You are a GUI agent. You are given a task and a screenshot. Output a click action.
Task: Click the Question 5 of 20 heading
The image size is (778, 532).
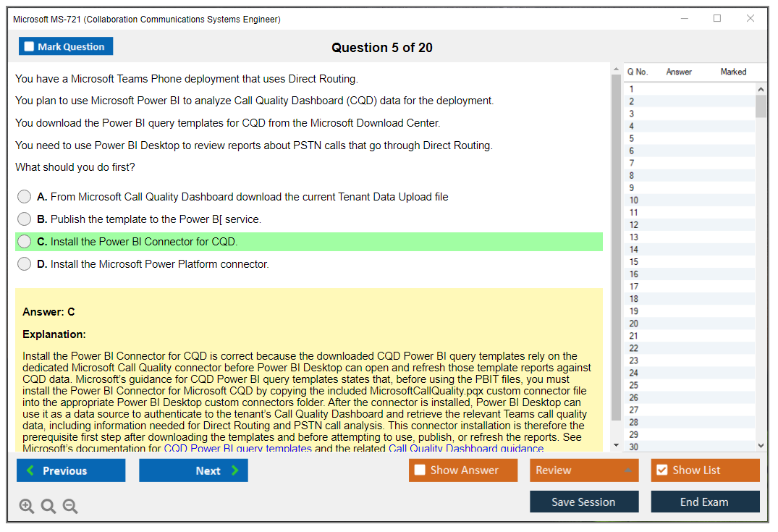[382, 48]
